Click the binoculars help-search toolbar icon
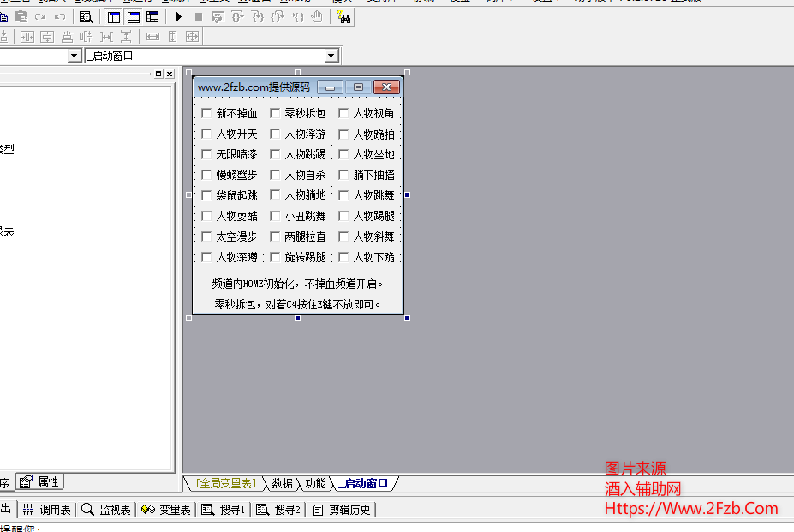Image resolution: width=794 pixels, height=532 pixels. [344, 16]
